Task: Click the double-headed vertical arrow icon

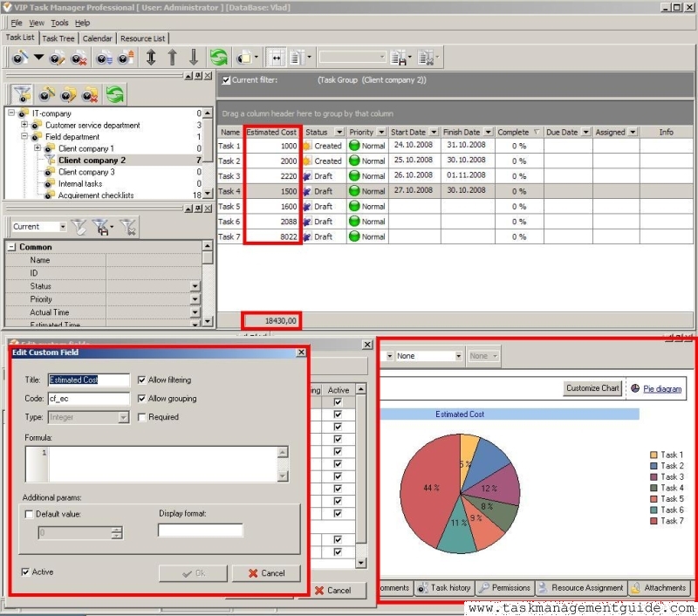Action: (151, 58)
